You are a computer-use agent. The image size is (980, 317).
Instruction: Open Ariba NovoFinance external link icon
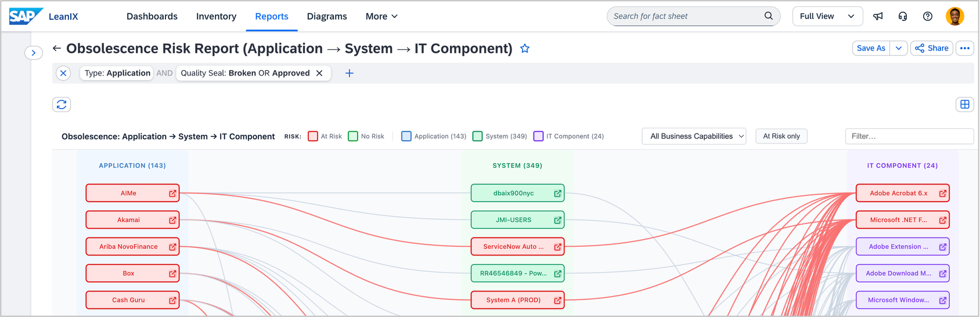(172, 247)
